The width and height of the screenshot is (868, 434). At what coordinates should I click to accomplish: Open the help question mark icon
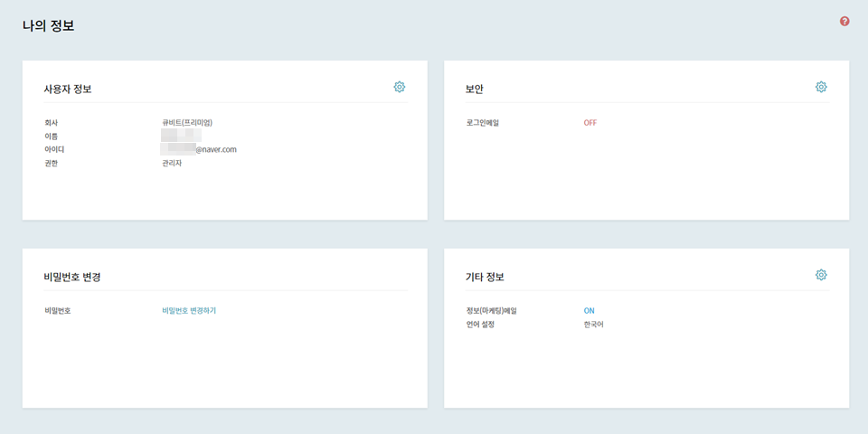(844, 21)
